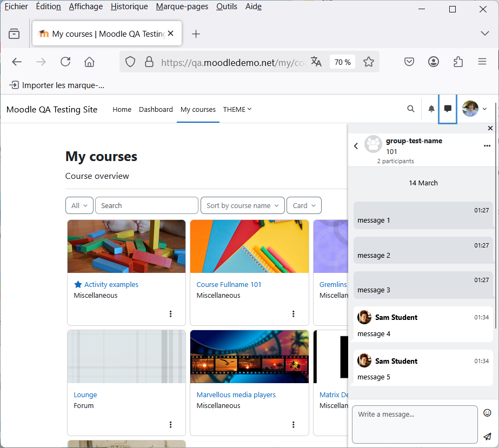The image size is (499, 448).
Task: Open the Lounge course thumbnail
Action: (127, 356)
